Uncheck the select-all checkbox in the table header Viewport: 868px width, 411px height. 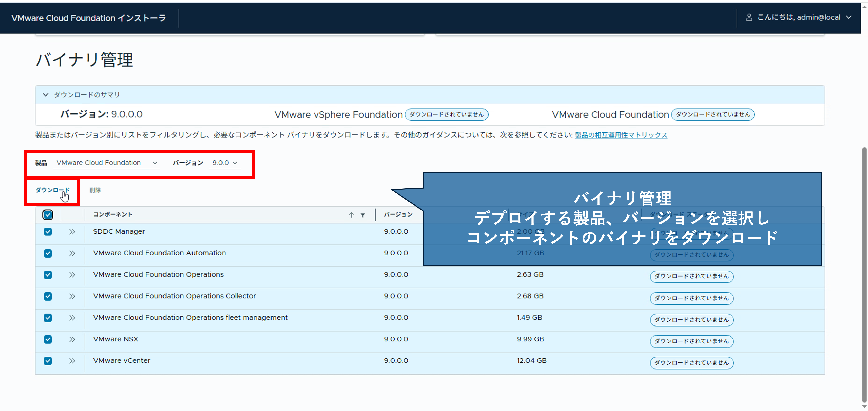coord(48,215)
